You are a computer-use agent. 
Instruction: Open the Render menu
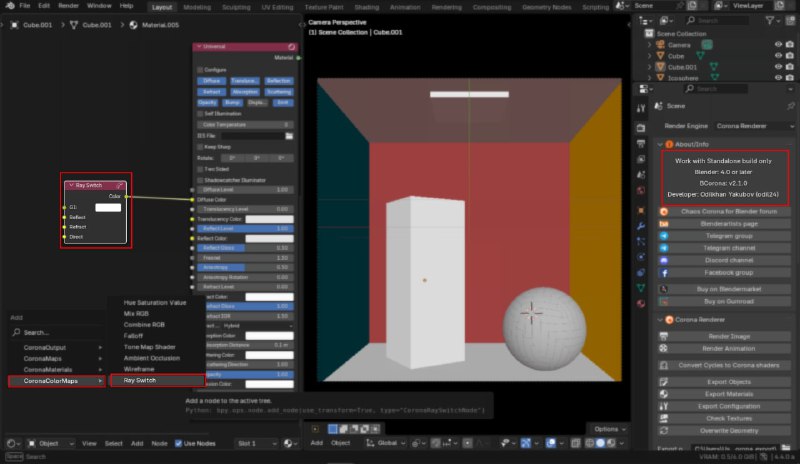click(x=68, y=6)
